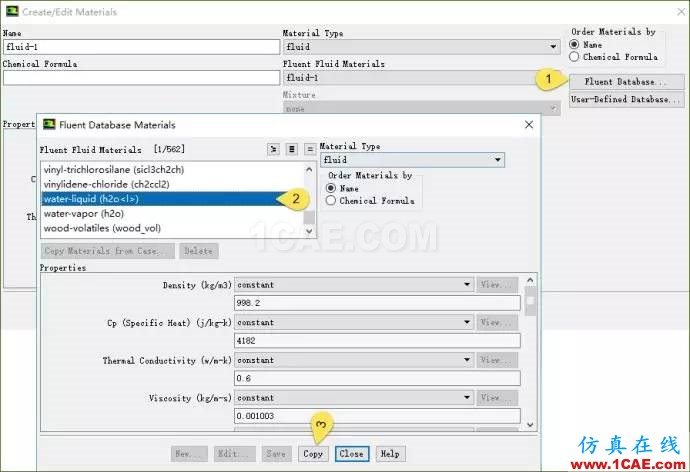Open the Density method dropdown
This screenshot has width=690, height=472.
[354, 285]
